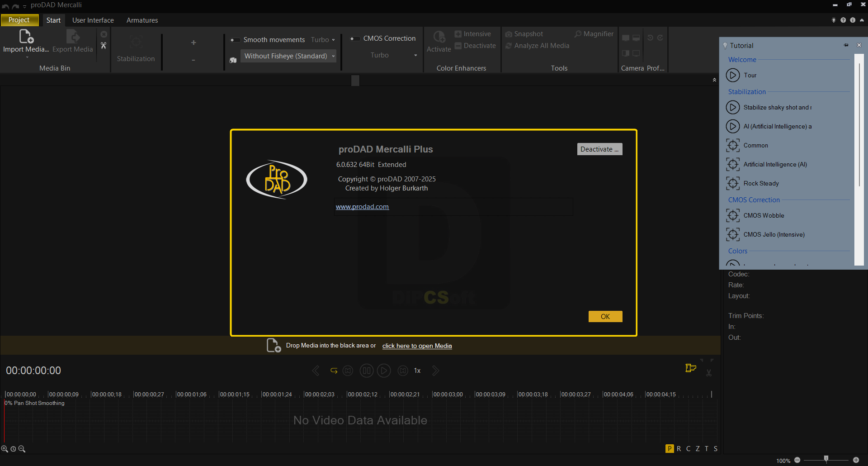Screen dimensions: 868x466
Task: Click the Import Media icon
Action: point(26,36)
